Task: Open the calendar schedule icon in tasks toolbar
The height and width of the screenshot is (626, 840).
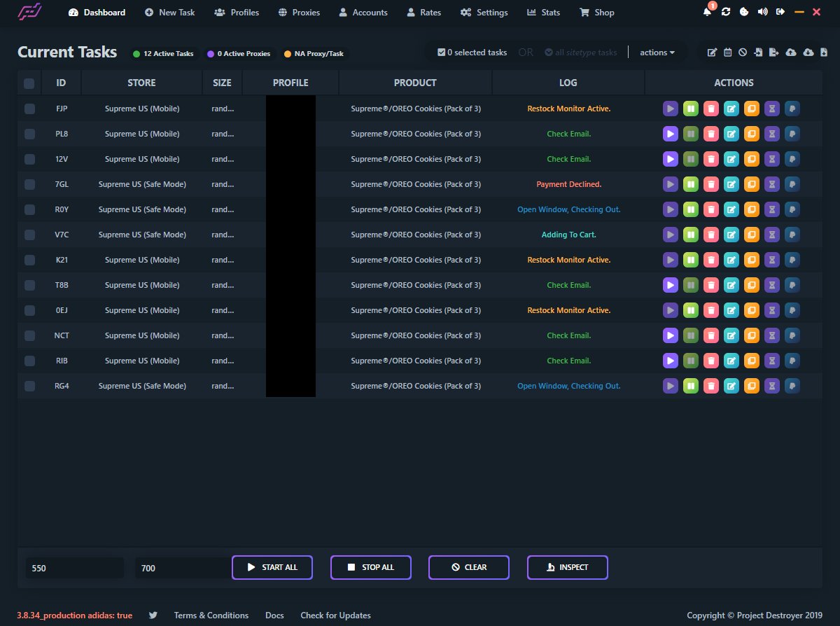Action: pyautogui.click(x=727, y=53)
